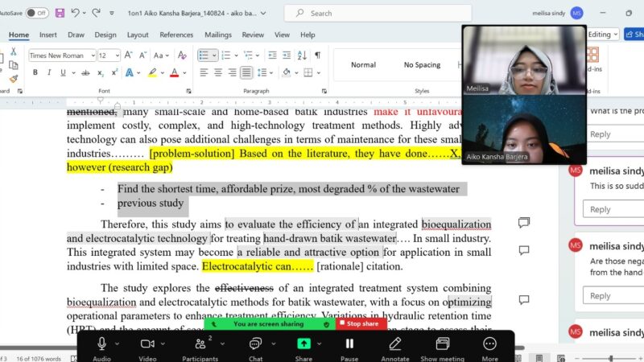Click the Format Painter icon
The image size is (644, 362).
pos(13,79)
